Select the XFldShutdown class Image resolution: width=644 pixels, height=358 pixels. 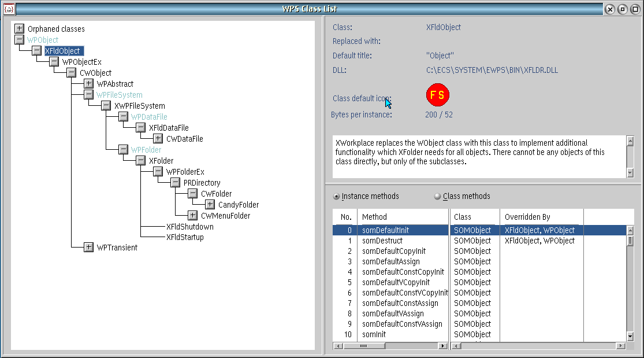click(x=190, y=227)
